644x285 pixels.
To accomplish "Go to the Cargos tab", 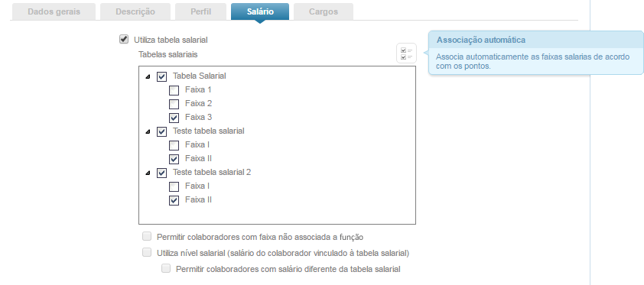I will tap(324, 11).
